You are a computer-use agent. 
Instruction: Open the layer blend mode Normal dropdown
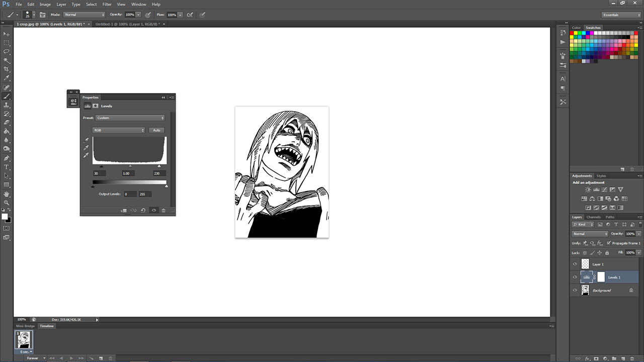(x=590, y=234)
